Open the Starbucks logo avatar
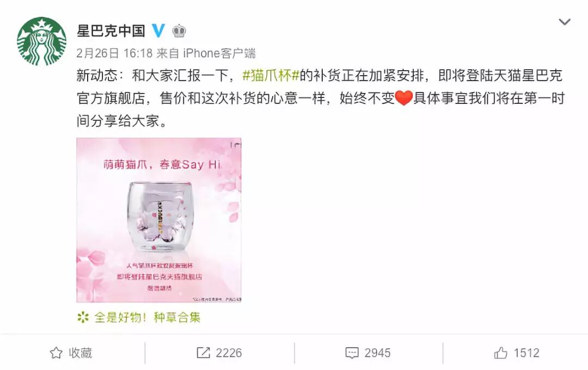The width and height of the screenshot is (588, 370). [41, 41]
